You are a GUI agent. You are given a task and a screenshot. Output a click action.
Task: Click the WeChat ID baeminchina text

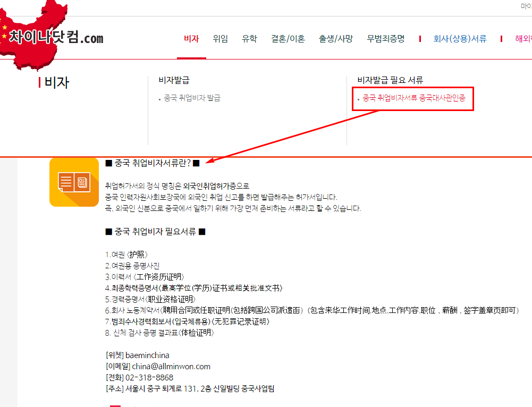tap(147, 355)
